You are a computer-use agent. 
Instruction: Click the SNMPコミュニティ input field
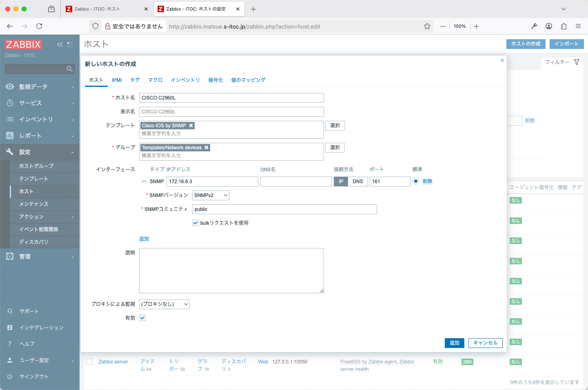pos(284,209)
